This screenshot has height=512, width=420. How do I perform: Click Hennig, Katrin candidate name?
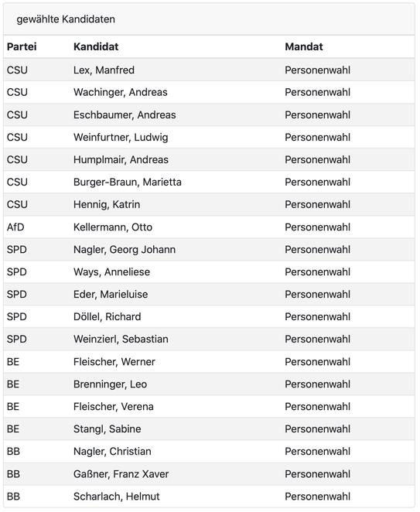click(107, 204)
